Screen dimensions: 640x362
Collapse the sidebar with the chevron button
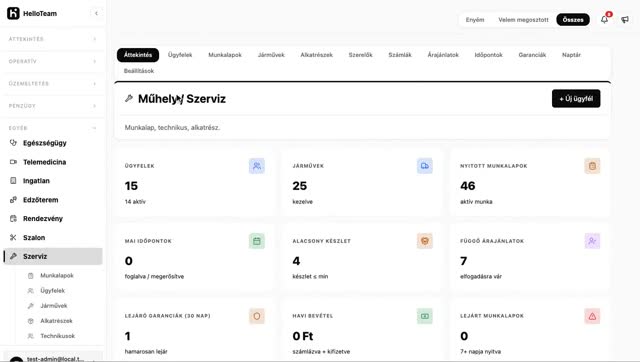pos(96,13)
